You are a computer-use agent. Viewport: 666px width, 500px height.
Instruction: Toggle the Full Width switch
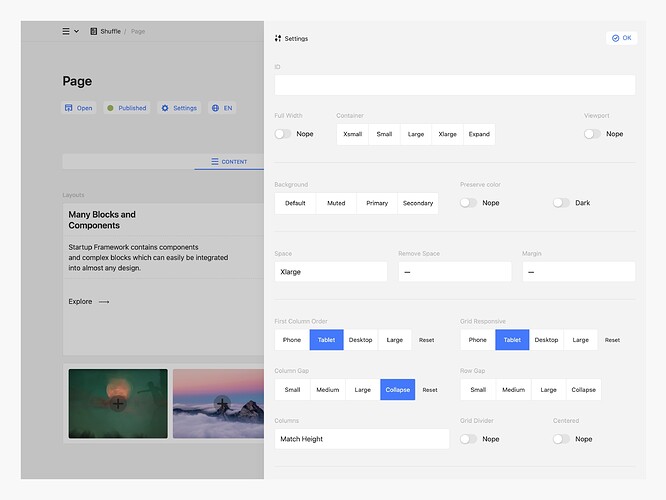[282, 134]
